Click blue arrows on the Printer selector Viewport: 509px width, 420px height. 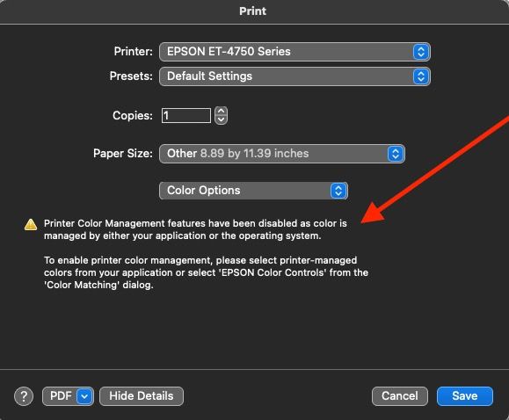[x=421, y=52]
